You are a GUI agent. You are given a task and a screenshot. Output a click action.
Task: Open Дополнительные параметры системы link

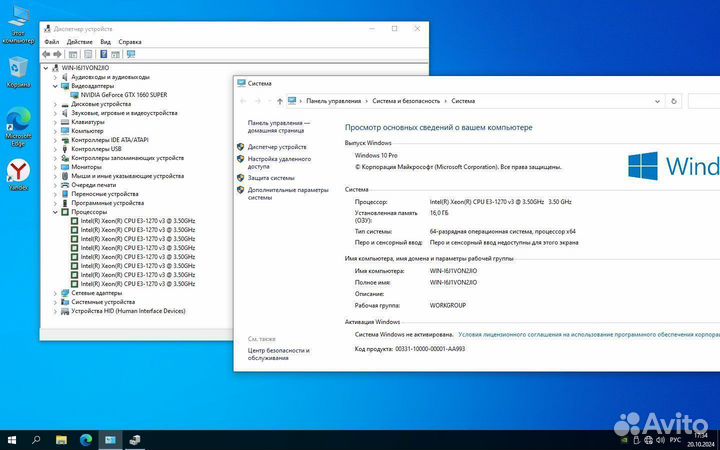coord(288,193)
